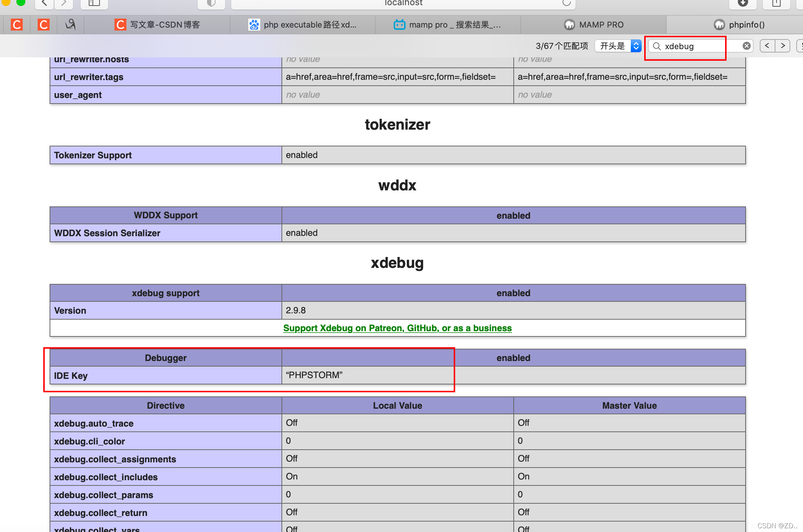
Task: Click the Version 2.9.8 value cell
Action: (513, 310)
